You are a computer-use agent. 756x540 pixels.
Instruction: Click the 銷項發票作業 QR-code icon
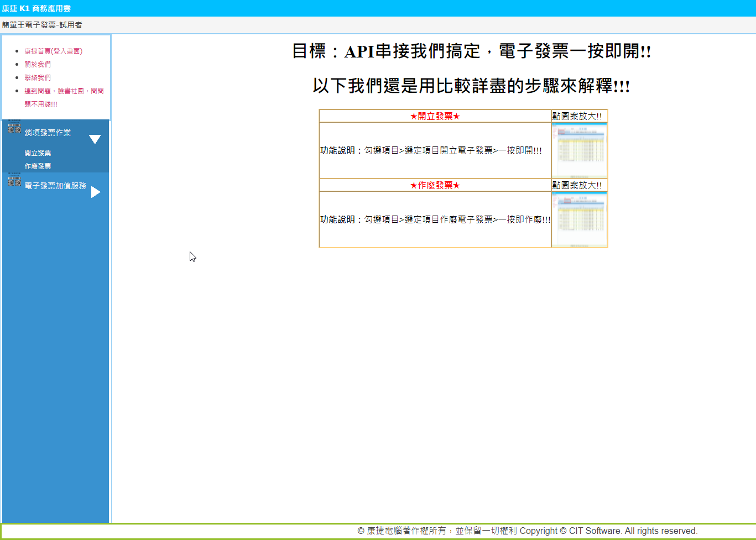pyautogui.click(x=14, y=128)
